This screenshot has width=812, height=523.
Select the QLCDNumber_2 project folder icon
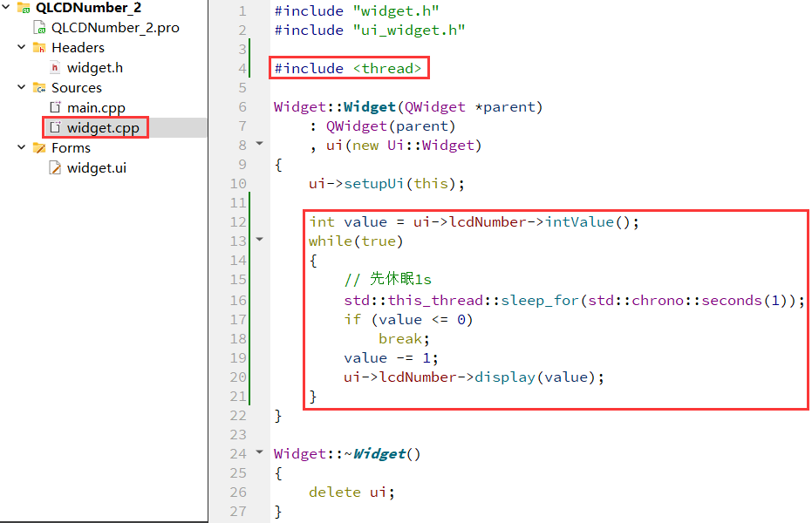tap(24, 8)
